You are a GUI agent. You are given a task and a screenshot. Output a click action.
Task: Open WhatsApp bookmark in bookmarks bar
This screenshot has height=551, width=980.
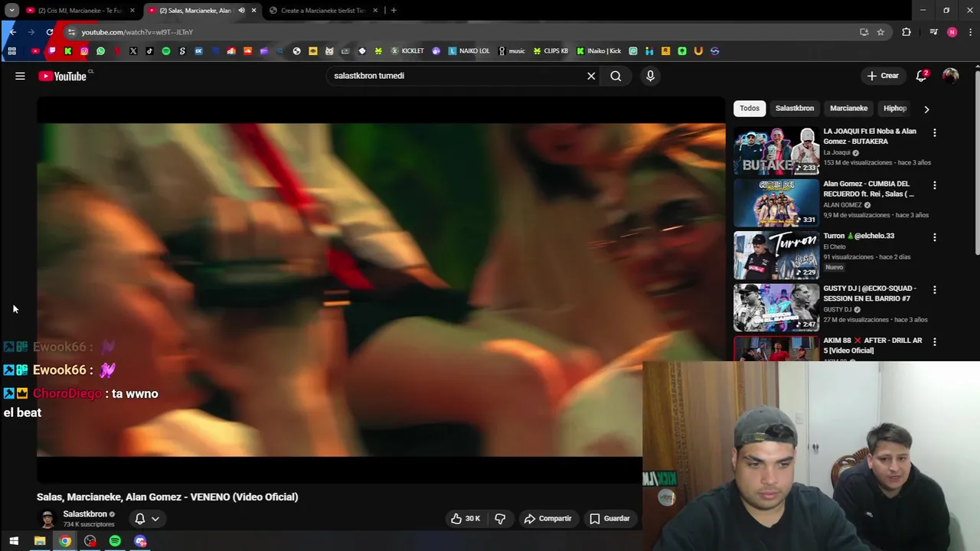point(100,51)
